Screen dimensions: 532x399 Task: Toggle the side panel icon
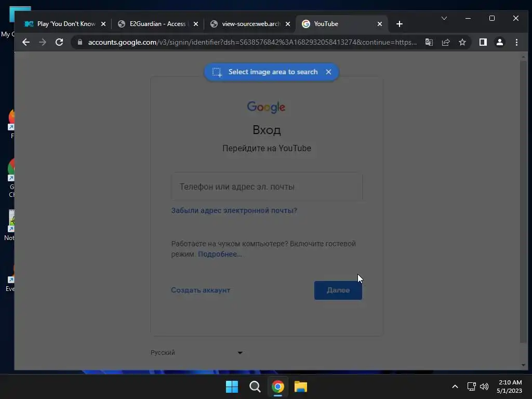483,42
